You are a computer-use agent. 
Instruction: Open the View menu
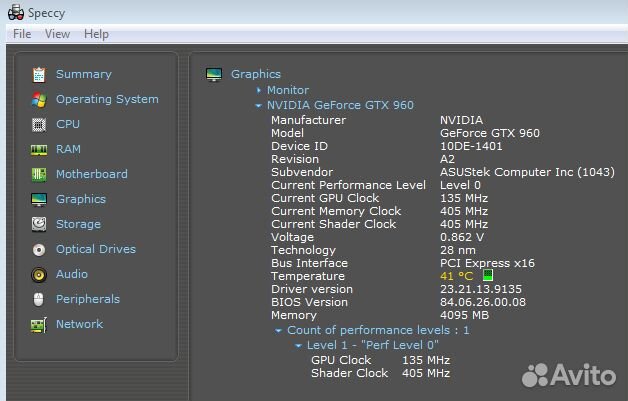tap(57, 34)
